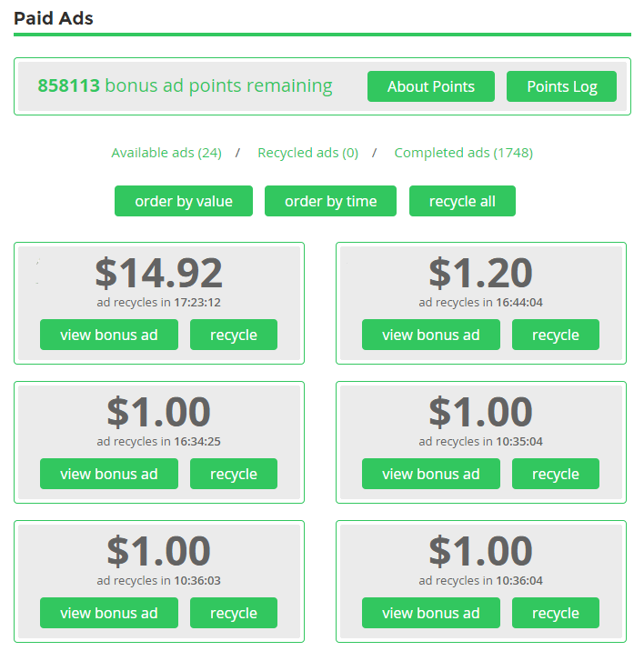Viewport: 644px width, 651px height.
Task: View bonus ad recycling in 10:36:03
Action: pos(109,613)
